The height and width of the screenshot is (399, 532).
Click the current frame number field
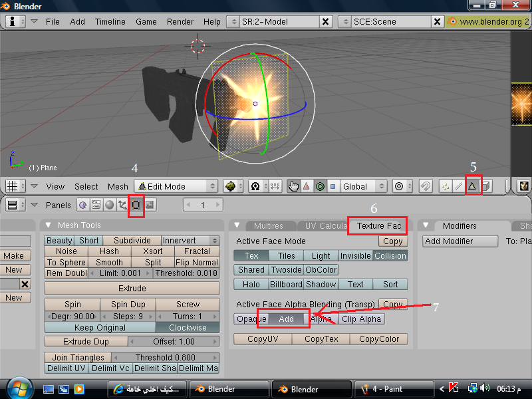[x=203, y=205]
